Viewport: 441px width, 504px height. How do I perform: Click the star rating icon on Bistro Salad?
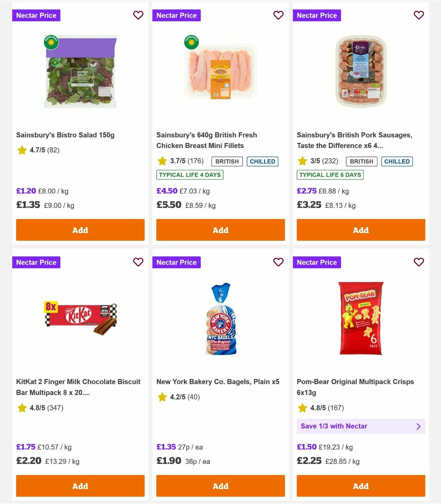pos(21,150)
